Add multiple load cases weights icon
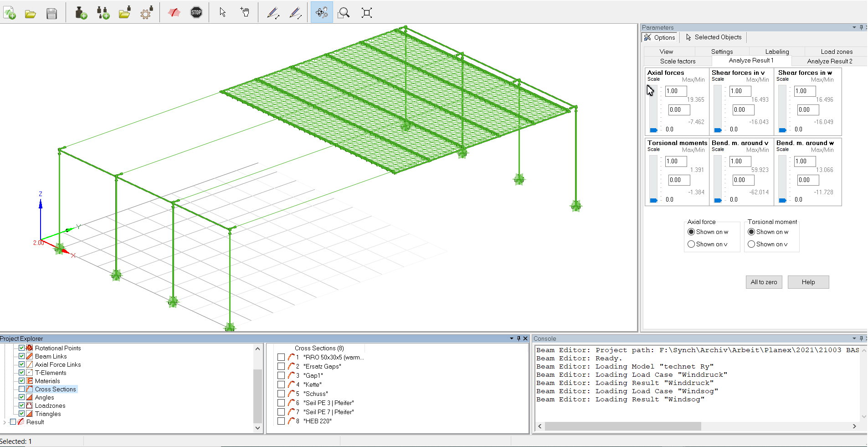The height and width of the screenshot is (447, 868). pos(103,13)
